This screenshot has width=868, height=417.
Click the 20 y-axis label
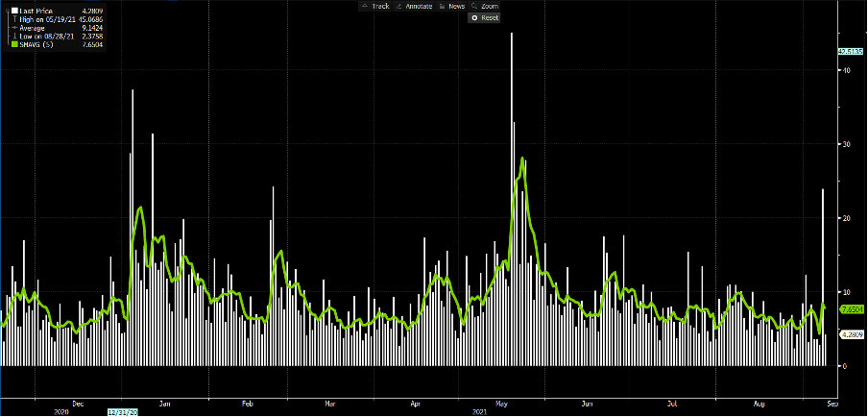(847, 218)
